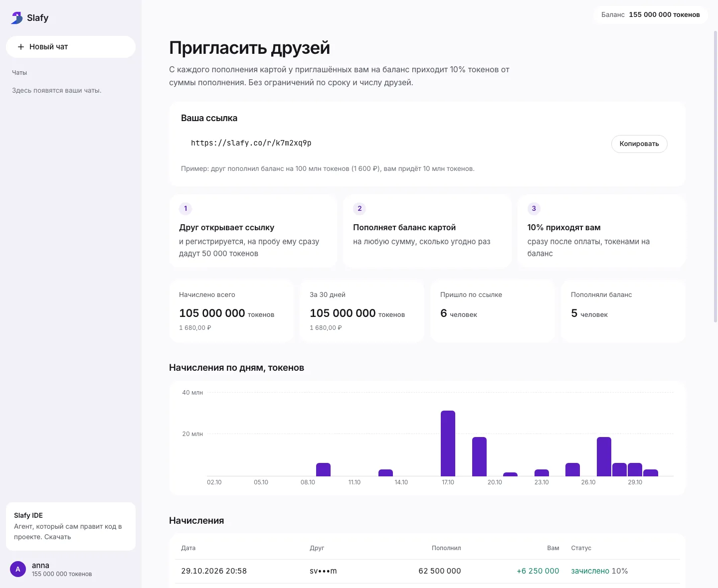Click the 20 млн axis label

coord(192,434)
